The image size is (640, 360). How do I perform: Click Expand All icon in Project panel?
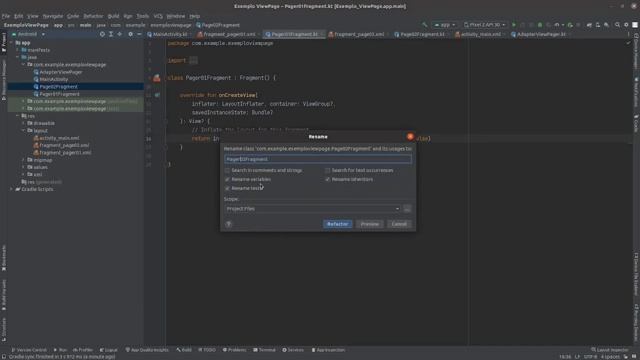point(111,34)
